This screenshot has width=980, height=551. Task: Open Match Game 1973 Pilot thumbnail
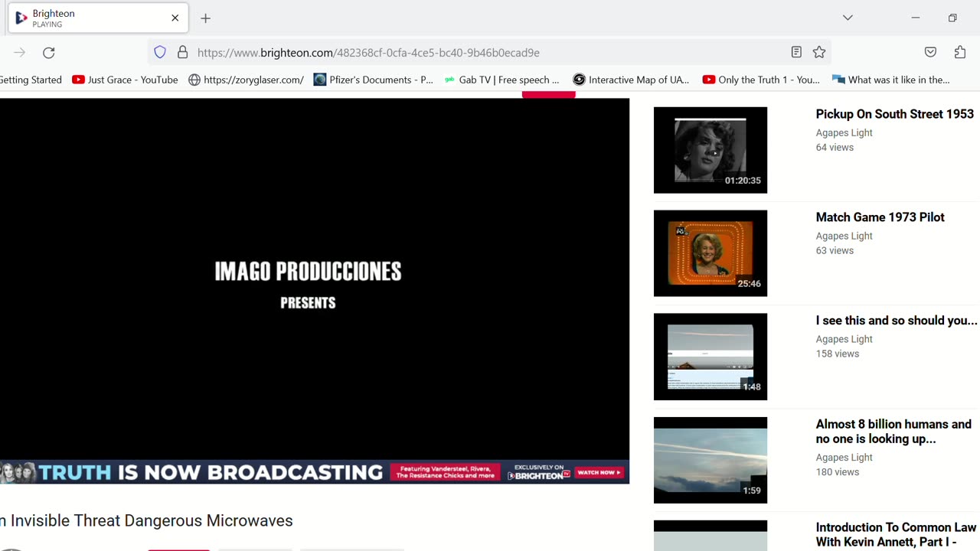[710, 253]
